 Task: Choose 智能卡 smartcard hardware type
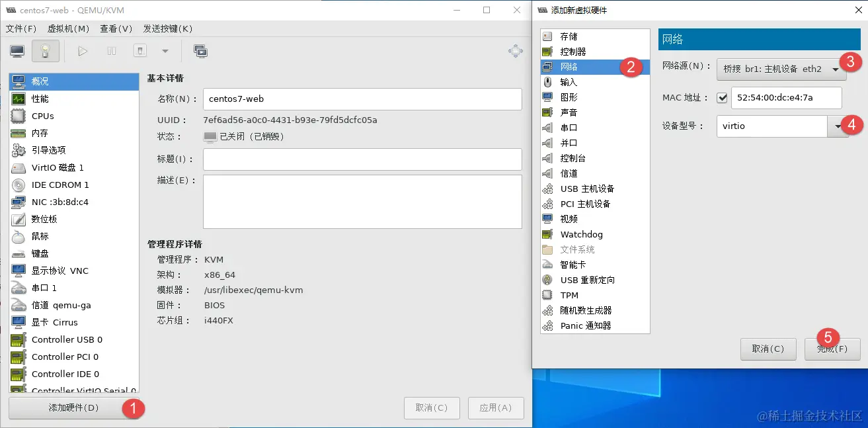click(x=595, y=265)
